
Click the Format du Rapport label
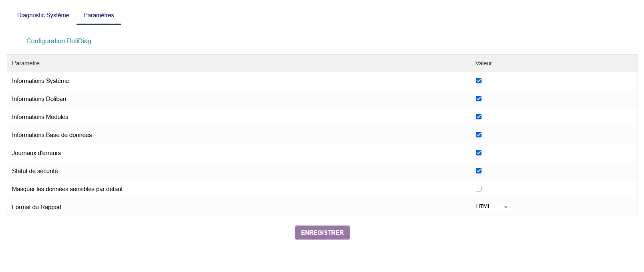(x=37, y=207)
